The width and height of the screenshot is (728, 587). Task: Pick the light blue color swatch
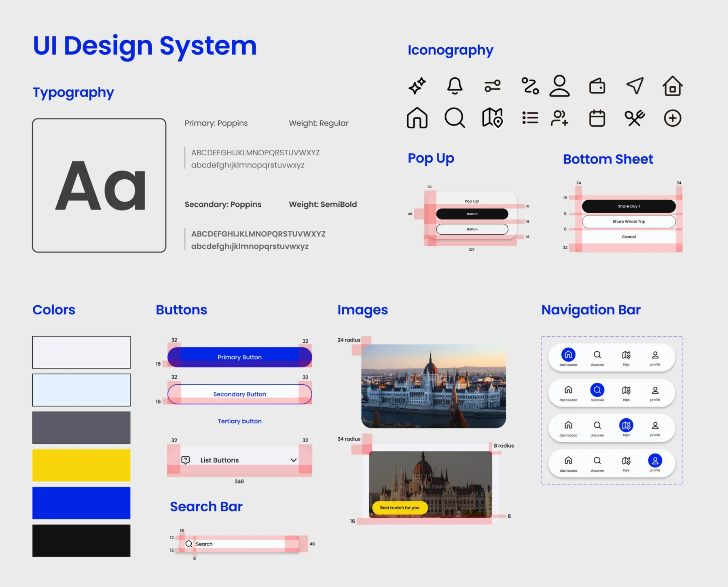(81, 390)
